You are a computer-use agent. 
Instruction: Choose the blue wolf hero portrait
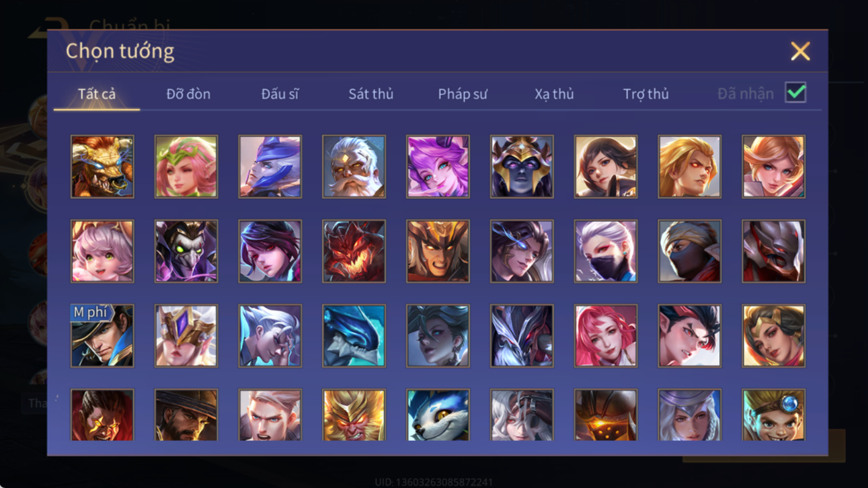point(438,415)
